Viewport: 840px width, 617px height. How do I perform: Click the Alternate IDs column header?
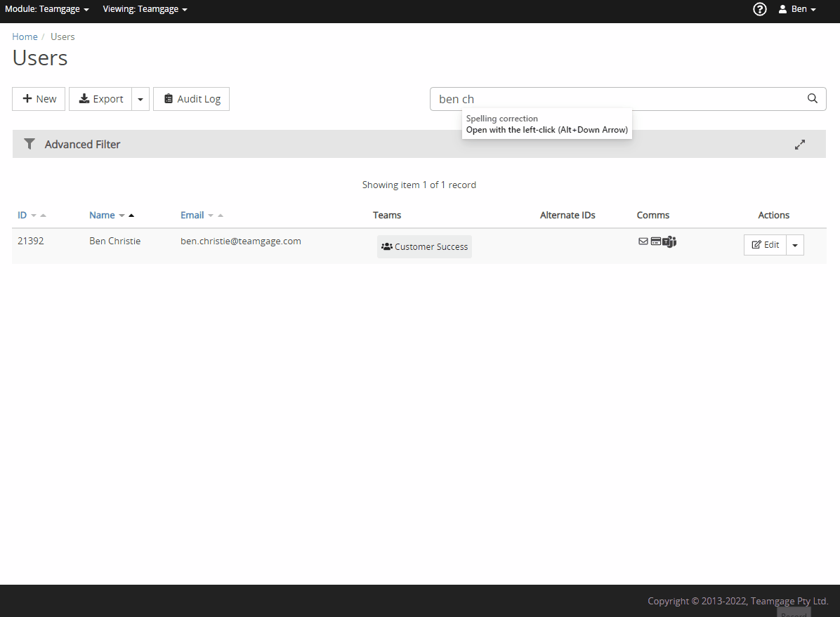click(567, 215)
